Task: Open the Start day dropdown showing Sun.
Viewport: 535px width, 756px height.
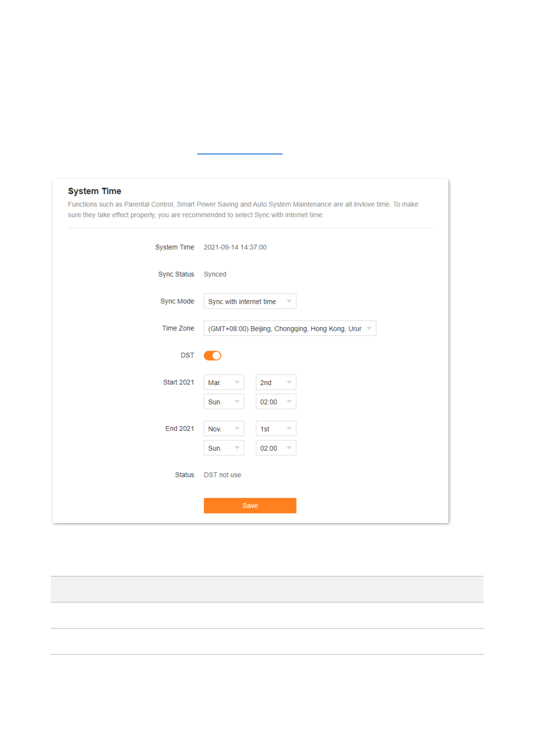Action: point(224,402)
